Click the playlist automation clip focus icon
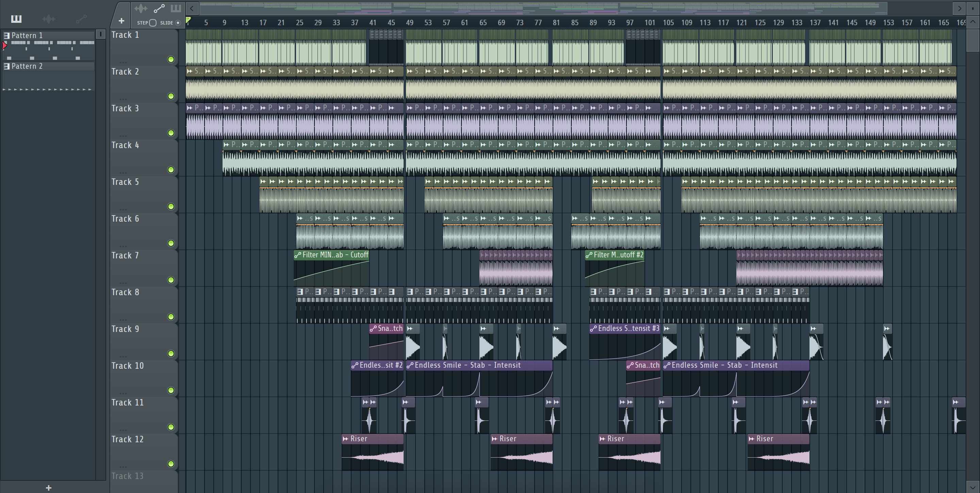This screenshot has width=980, height=493. pos(159,9)
